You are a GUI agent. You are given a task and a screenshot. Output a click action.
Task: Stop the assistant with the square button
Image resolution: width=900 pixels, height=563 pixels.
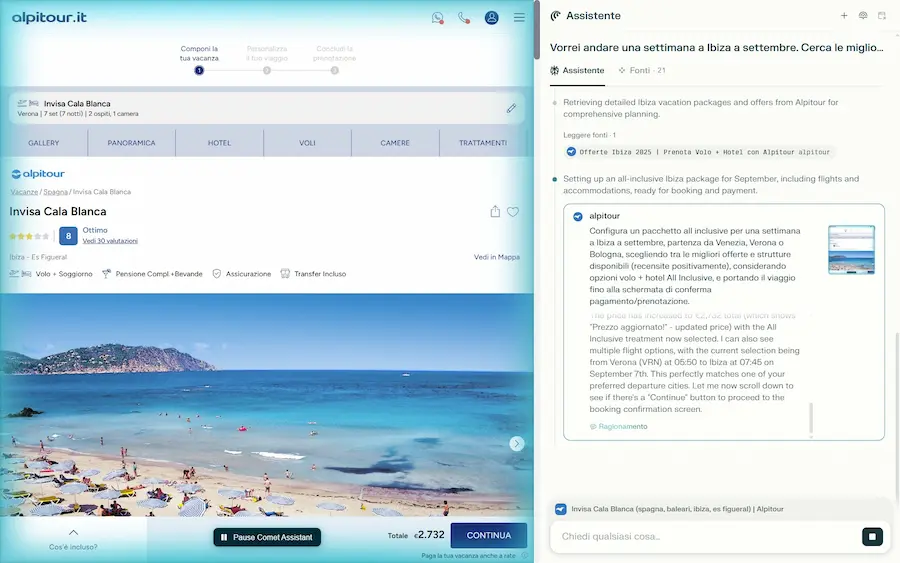pyautogui.click(x=872, y=537)
